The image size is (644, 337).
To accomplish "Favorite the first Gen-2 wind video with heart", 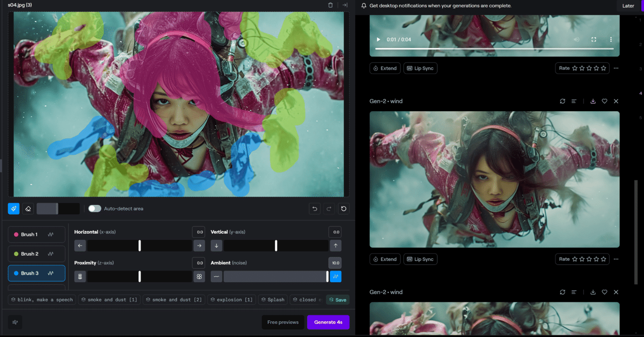I will click(605, 101).
